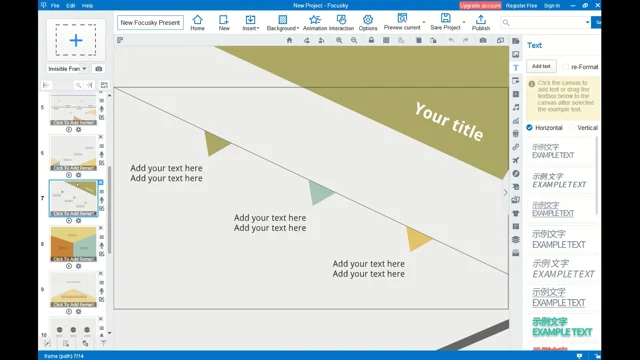Edit the New Focusky Present title field
The width and height of the screenshot is (640, 360).
coord(150,22)
